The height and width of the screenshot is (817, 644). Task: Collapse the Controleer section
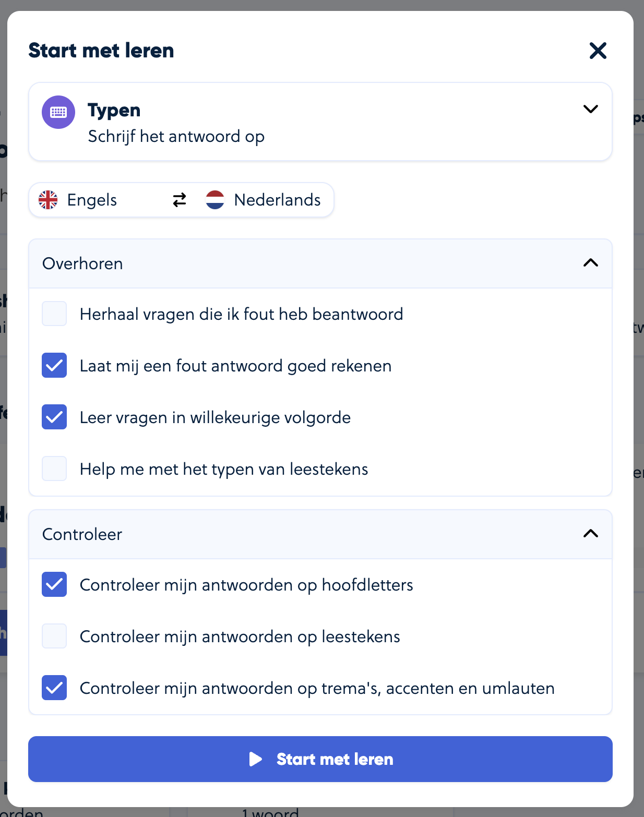tap(590, 534)
